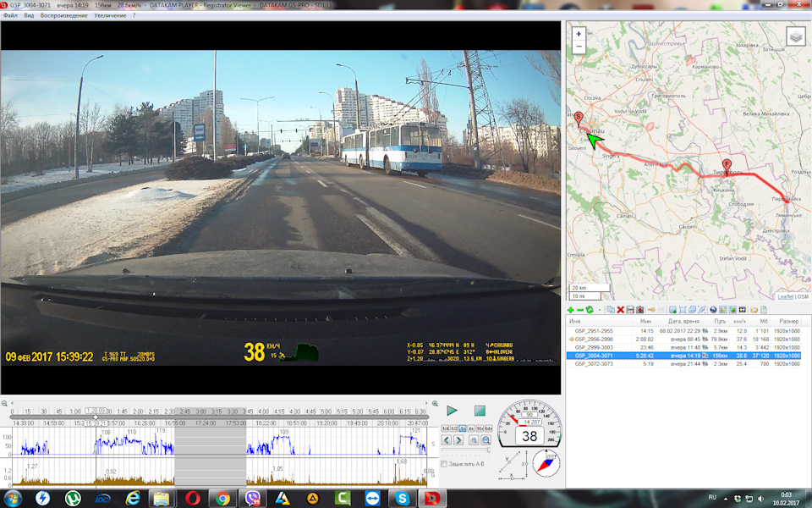Start video playback with the play button

coord(452,411)
